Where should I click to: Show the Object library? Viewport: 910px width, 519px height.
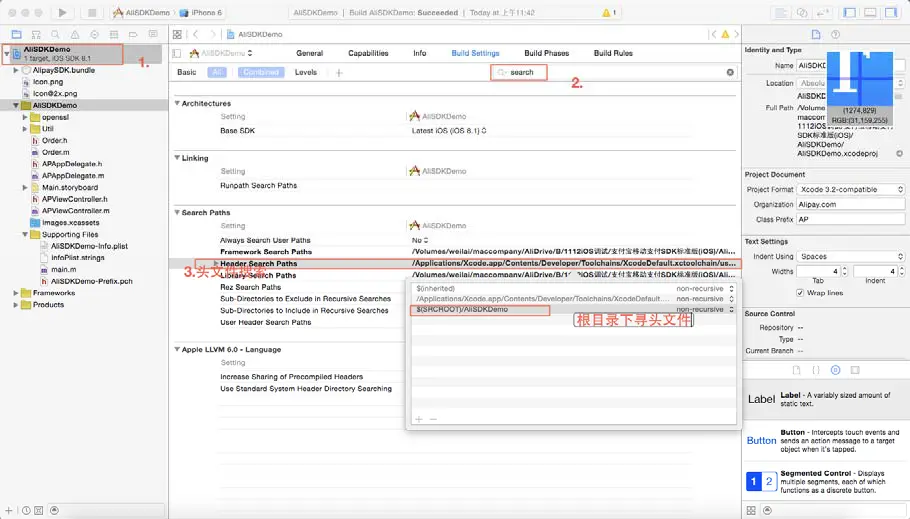(x=836, y=370)
